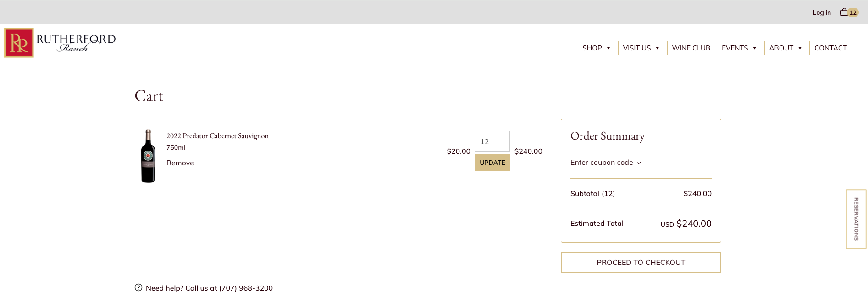Image resolution: width=868 pixels, height=303 pixels.
Task: Focus the quantity input field
Action: coord(492,142)
